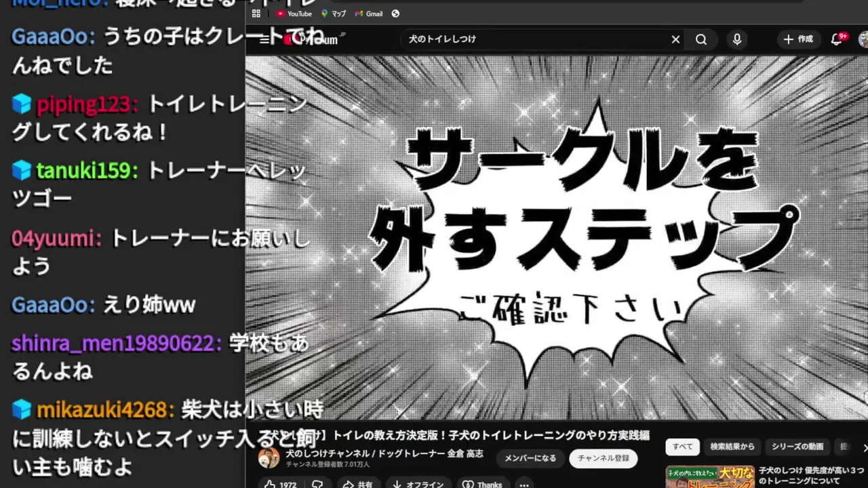Open recommended video title 子犬のしつけ 優先度が高い3つ

coord(811,475)
